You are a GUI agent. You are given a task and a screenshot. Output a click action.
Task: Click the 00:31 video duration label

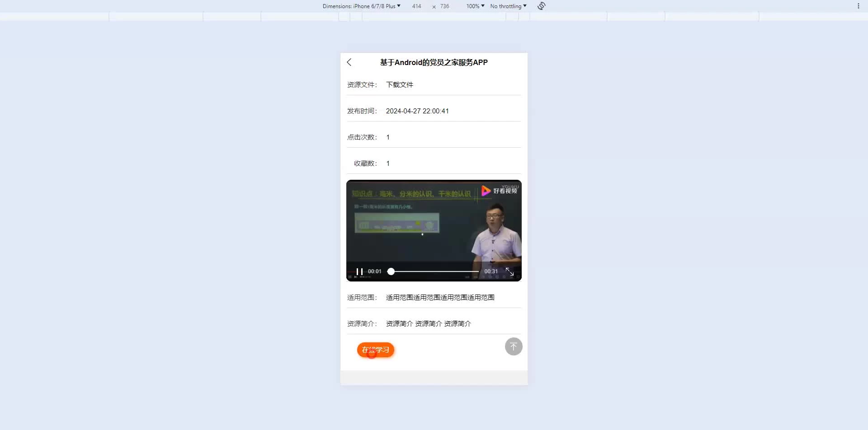pyautogui.click(x=491, y=271)
